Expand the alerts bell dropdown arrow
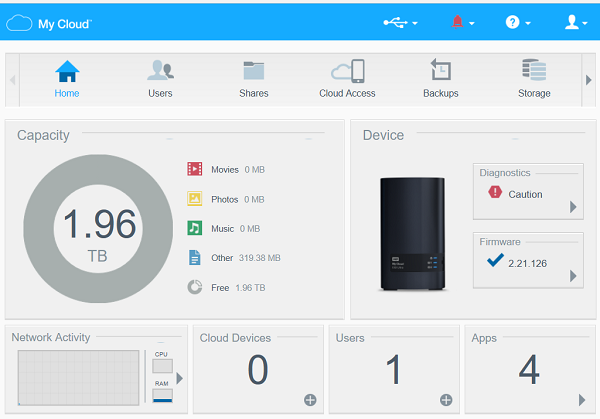 click(x=471, y=23)
